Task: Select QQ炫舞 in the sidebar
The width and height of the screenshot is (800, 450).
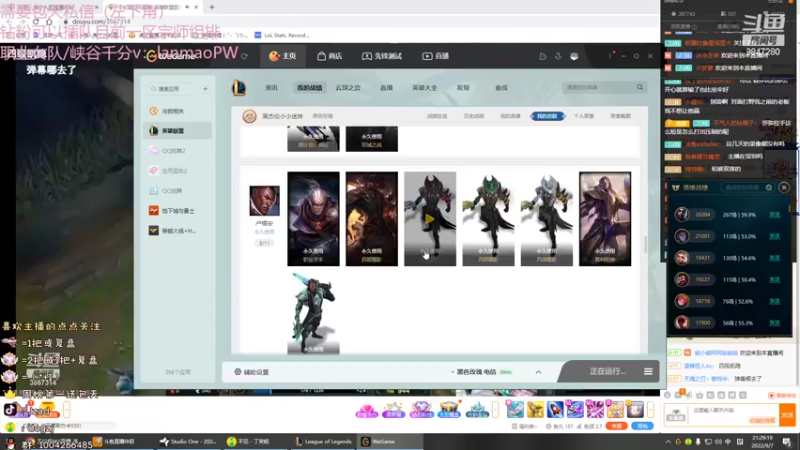Action: coord(178,191)
